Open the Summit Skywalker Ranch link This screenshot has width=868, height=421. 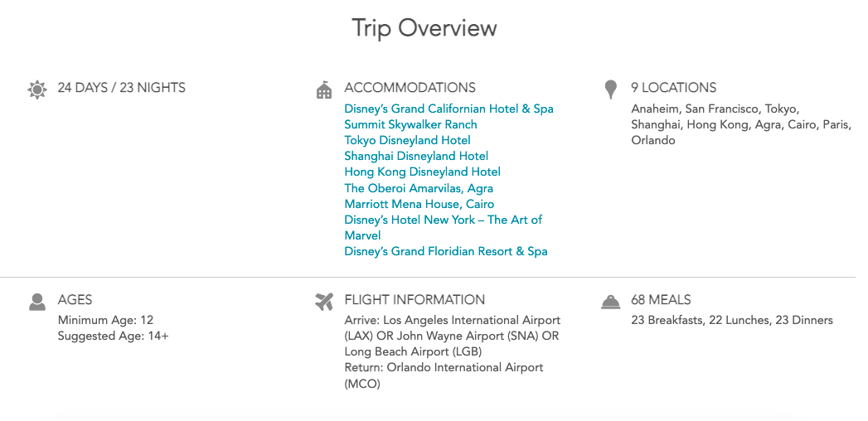(x=410, y=124)
